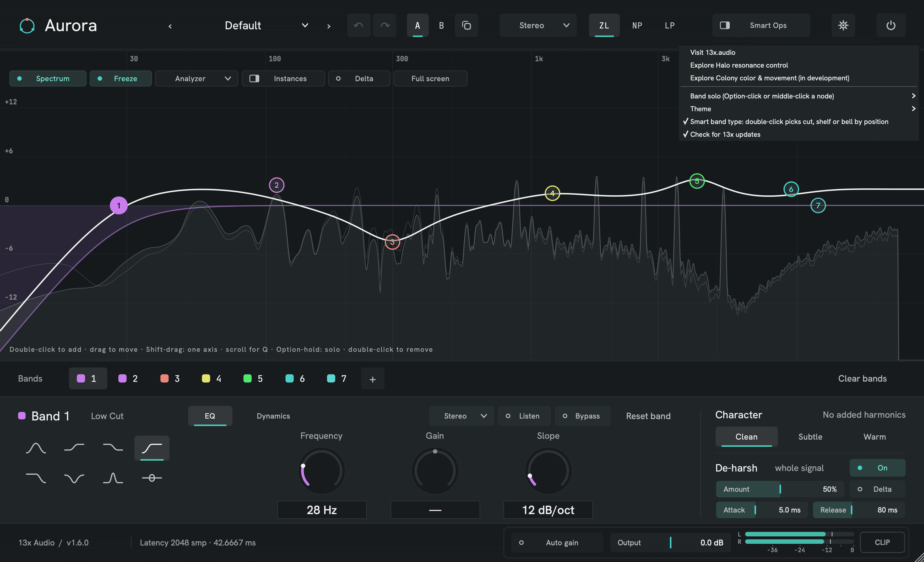This screenshot has height=562, width=924.
Task: Go to next preset arrow
Action: pyautogui.click(x=329, y=26)
